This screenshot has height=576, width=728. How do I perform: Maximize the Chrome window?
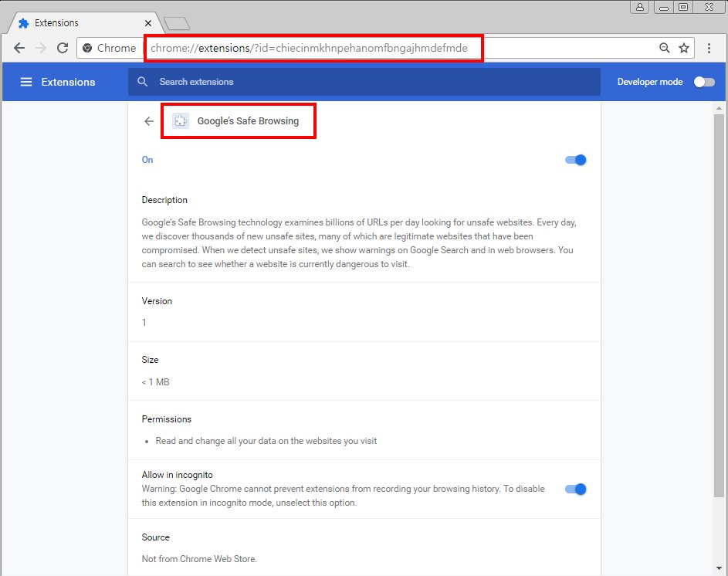pyautogui.click(x=683, y=7)
